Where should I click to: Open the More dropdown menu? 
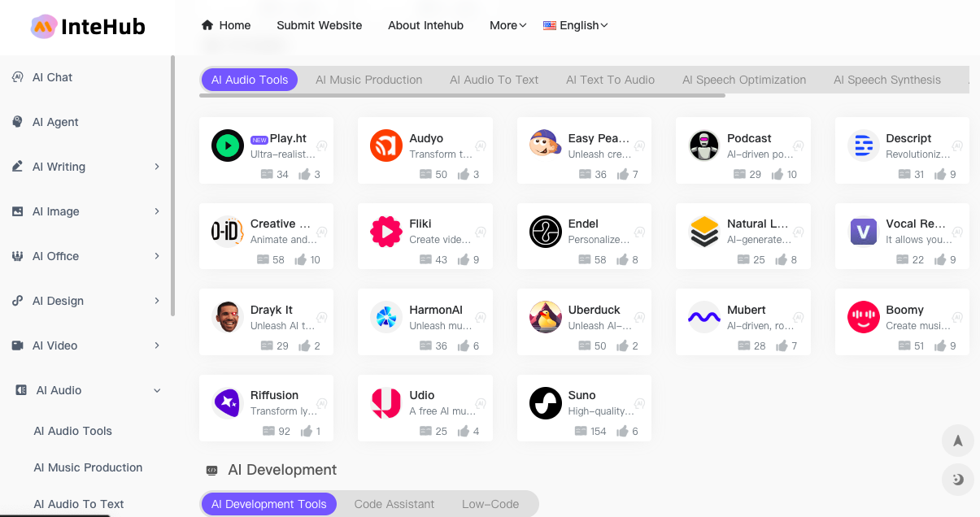[x=508, y=25]
